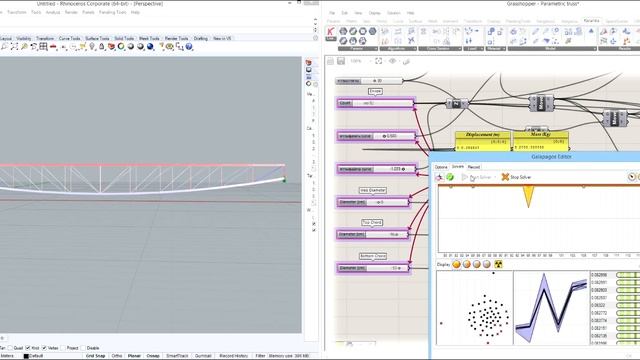Adjust the Count slider on Grasshopper canvas
640x360 pixels.
(376, 103)
